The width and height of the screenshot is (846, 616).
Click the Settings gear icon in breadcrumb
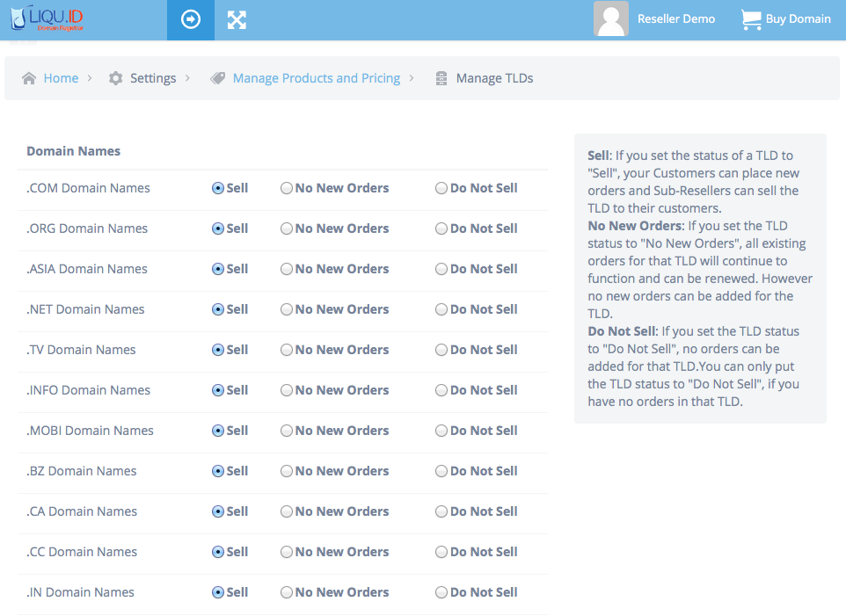coord(115,78)
